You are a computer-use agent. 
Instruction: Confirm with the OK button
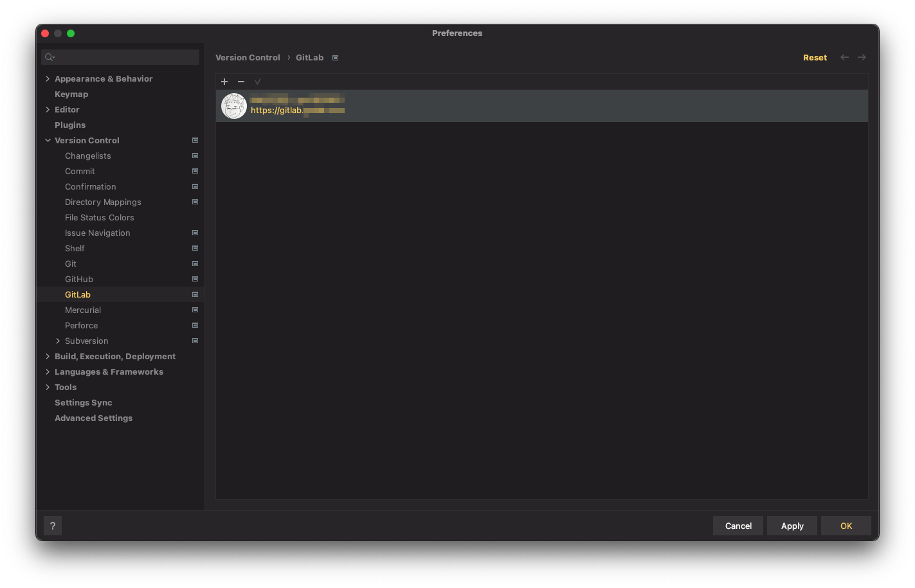pyautogui.click(x=846, y=526)
